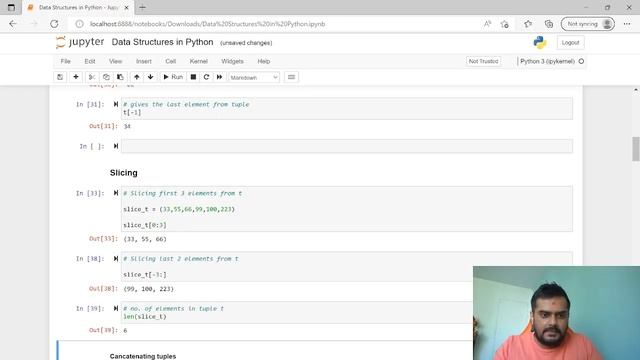
Task: Add page to favorites star icon
Action: coord(505,24)
